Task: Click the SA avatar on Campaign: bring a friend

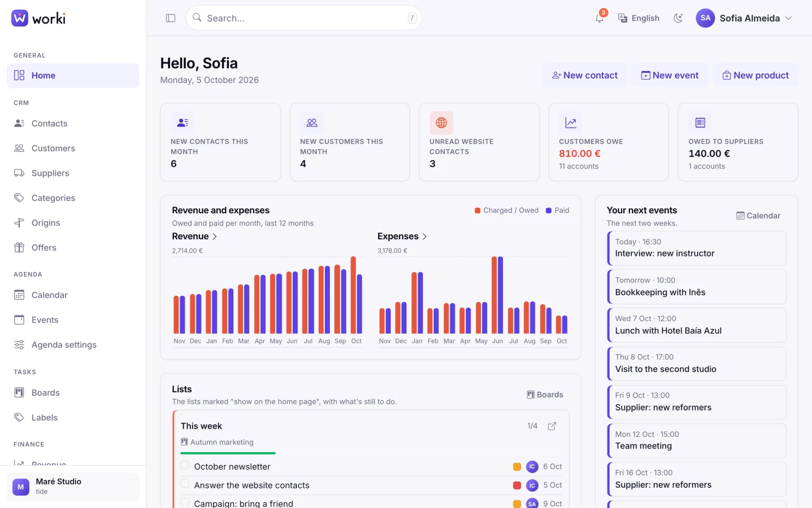Action: click(x=532, y=503)
